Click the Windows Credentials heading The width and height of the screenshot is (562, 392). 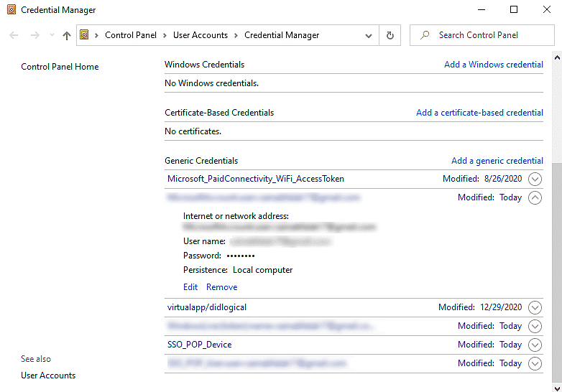[204, 65]
